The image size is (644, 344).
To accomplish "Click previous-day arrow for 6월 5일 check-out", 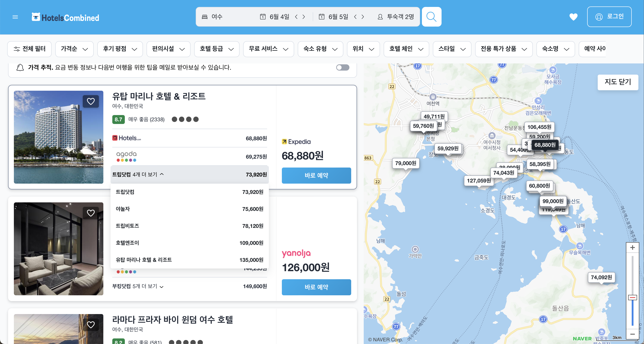I will (355, 17).
